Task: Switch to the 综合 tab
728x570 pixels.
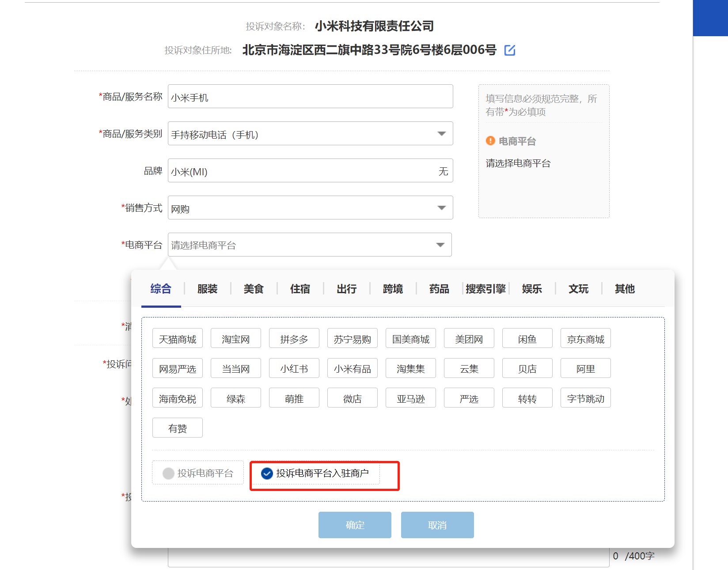Action: [x=161, y=289]
